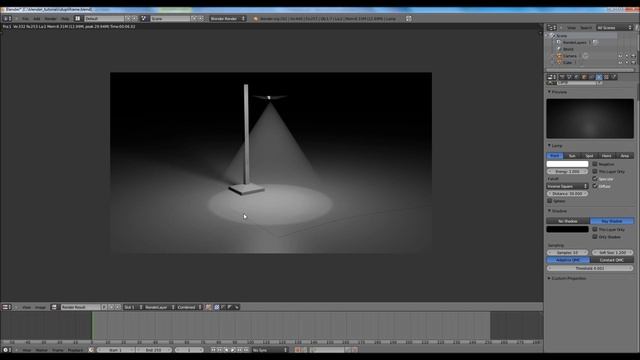Open the Blender Render engine dropdown
640x360 pixels.
(x=227, y=19)
